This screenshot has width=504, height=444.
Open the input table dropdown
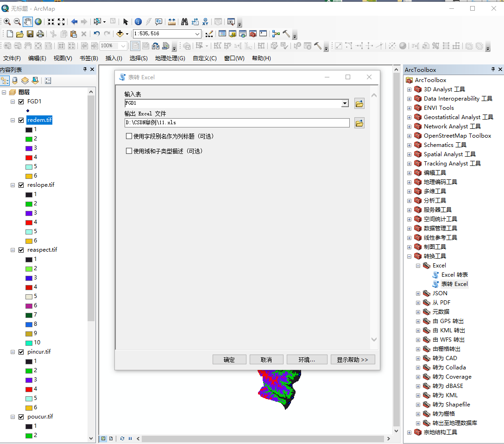[x=345, y=103]
